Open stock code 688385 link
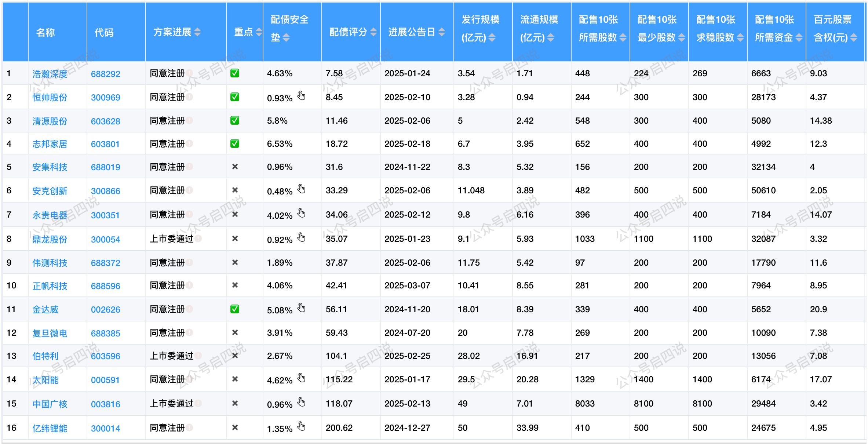Image resolution: width=868 pixels, height=444 pixels. tap(105, 333)
